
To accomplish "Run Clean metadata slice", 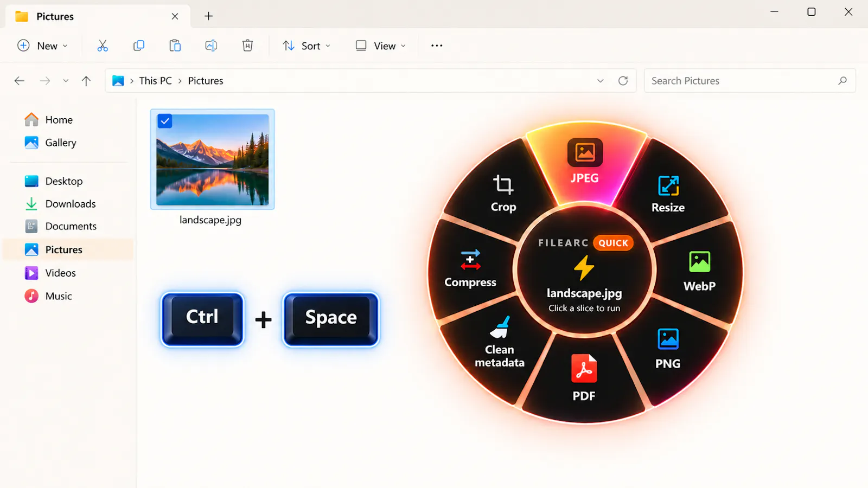I will coord(500,343).
